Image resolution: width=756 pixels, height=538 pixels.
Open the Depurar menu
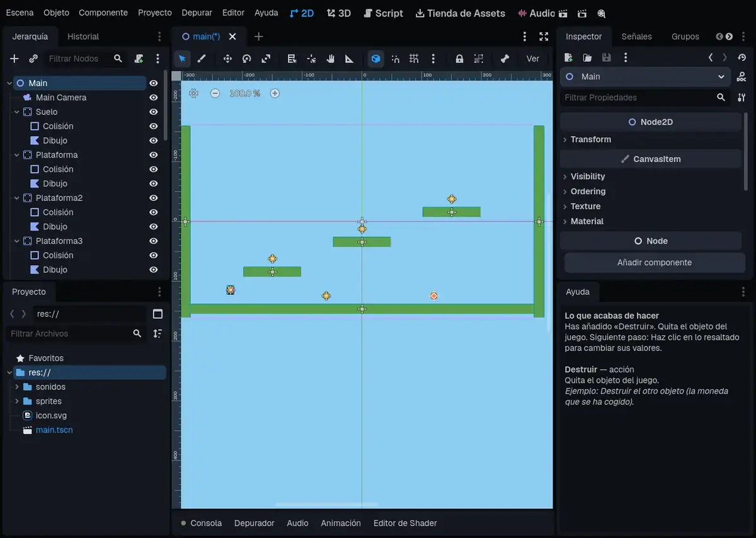[197, 13]
